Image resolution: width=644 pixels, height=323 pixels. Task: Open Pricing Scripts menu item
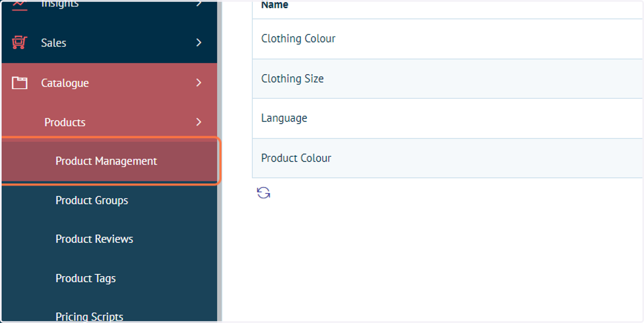[90, 316]
